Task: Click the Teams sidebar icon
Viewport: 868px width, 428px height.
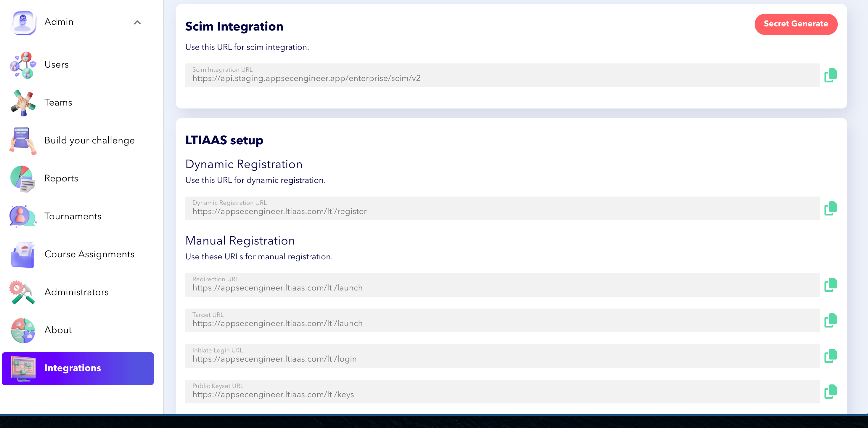Action: 22,103
